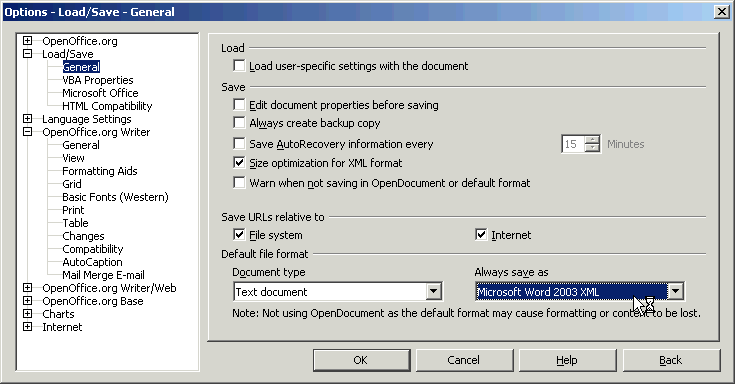Increase AutoRecovery minutes with up arrow
The height and width of the screenshot is (384, 735).
pyautogui.click(x=592, y=140)
